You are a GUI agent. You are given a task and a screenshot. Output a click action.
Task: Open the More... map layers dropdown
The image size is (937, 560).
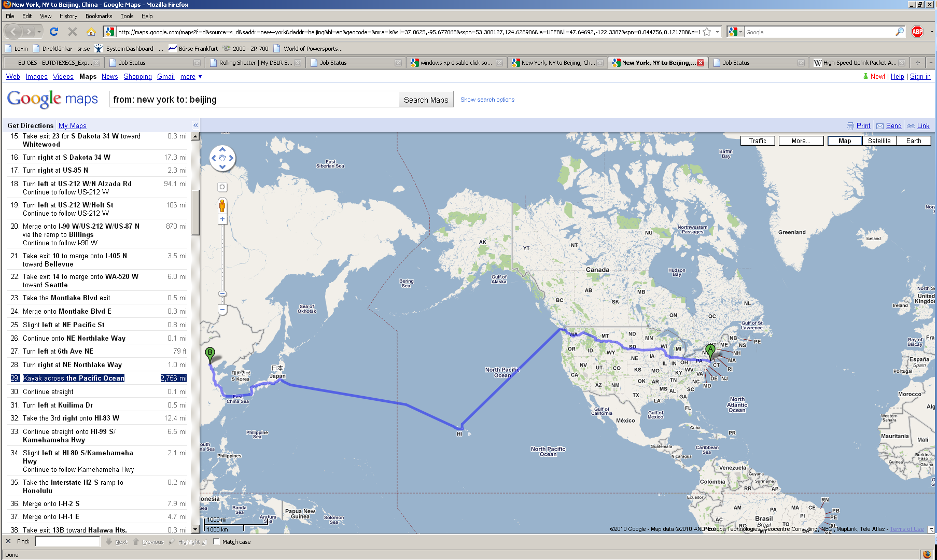point(801,141)
